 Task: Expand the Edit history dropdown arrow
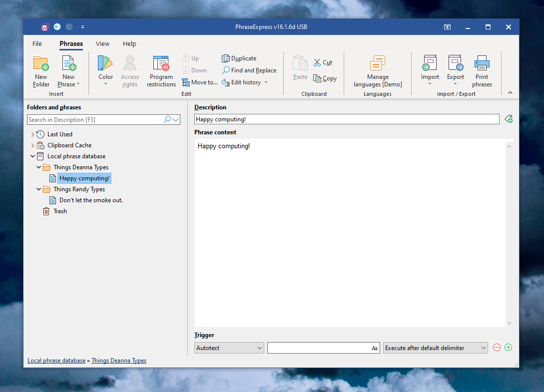click(x=266, y=82)
